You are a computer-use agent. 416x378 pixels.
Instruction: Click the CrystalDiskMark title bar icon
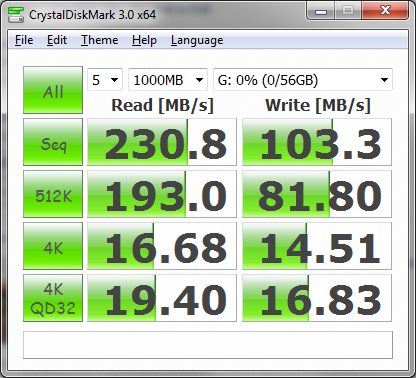click(x=16, y=14)
